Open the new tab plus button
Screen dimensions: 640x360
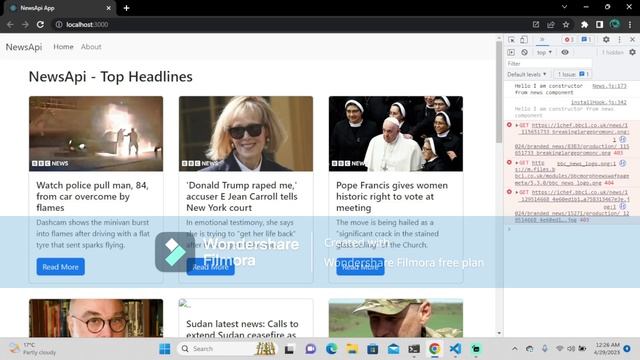click(127, 8)
